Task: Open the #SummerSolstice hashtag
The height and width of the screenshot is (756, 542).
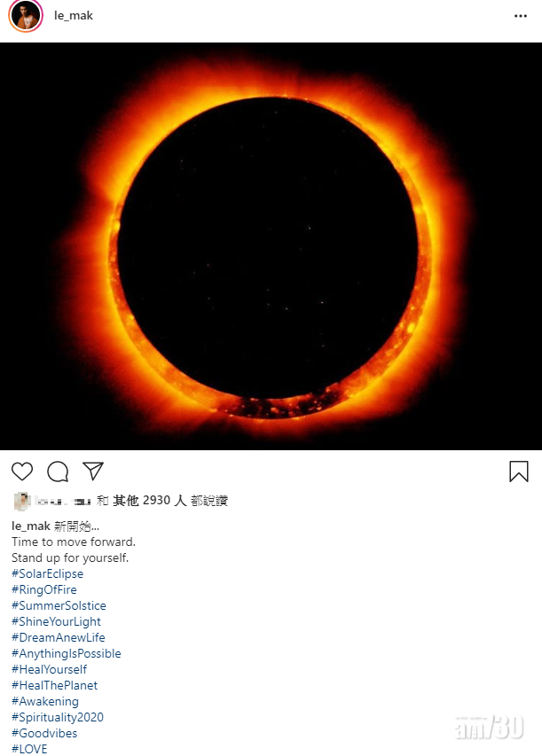Action: (59, 605)
